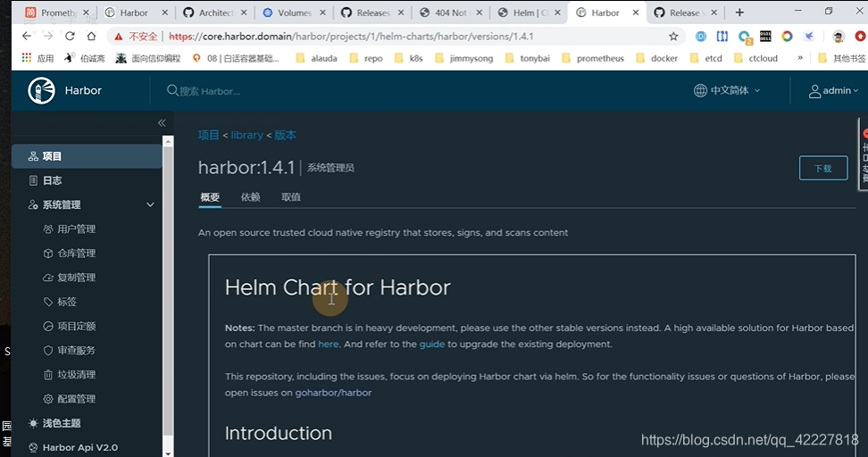
Task: Click 版本 breadcrumb link
Action: coord(285,136)
